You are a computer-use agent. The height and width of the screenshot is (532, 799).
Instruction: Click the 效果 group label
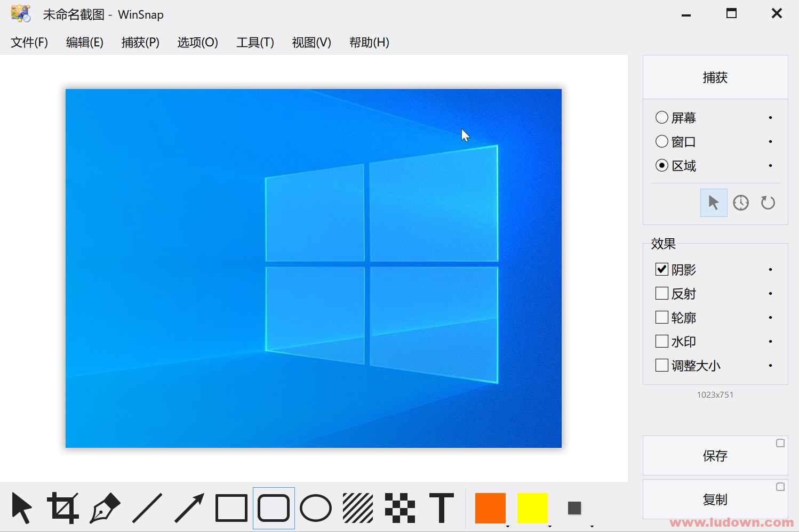[x=663, y=244]
